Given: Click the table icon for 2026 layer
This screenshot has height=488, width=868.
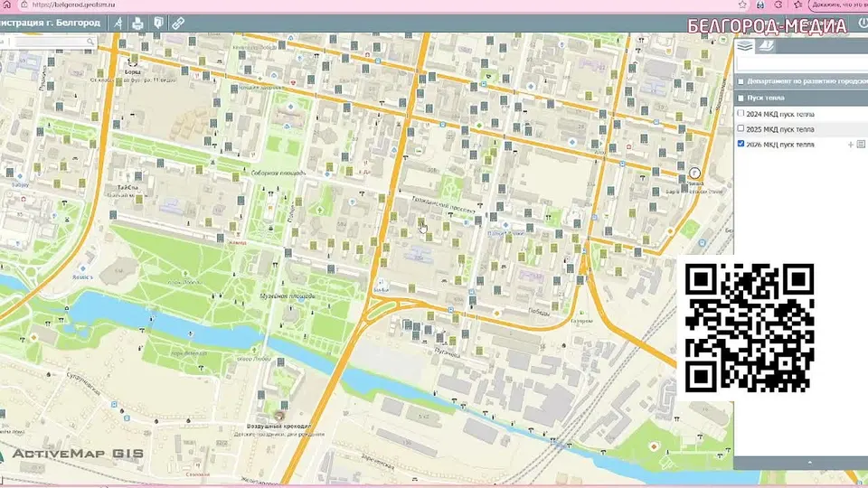Looking at the screenshot, I should point(861,145).
